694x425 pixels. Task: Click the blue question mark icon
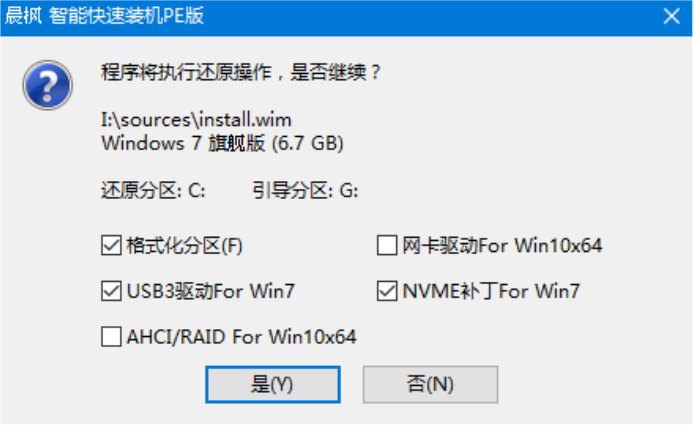point(48,85)
